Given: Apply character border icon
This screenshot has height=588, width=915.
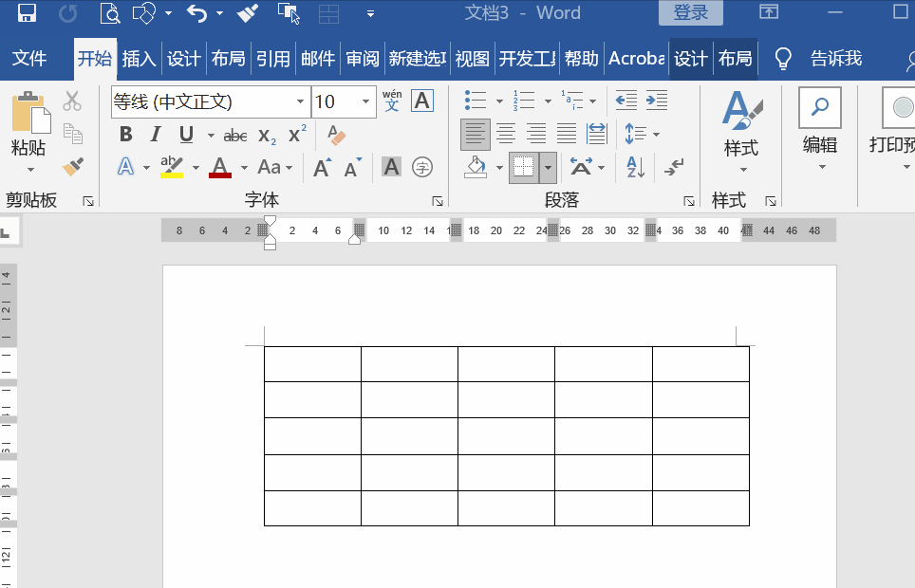Looking at the screenshot, I should [x=421, y=101].
